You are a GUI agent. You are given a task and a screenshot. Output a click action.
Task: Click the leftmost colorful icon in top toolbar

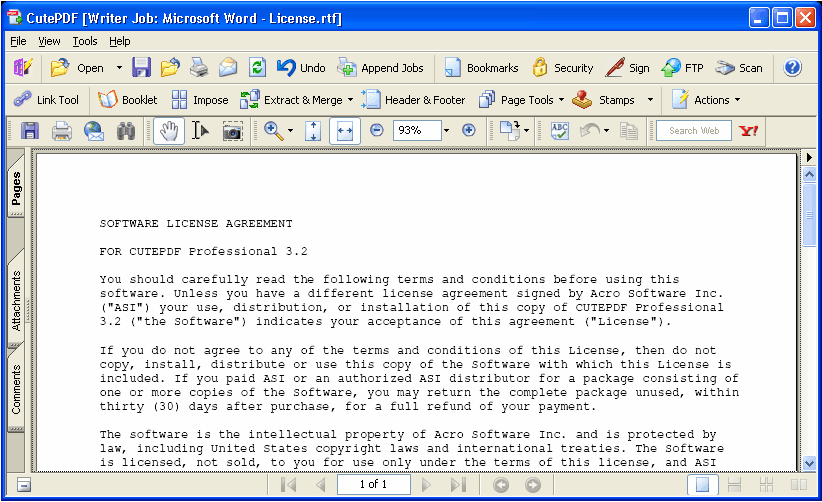pyautogui.click(x=23, y=68)
